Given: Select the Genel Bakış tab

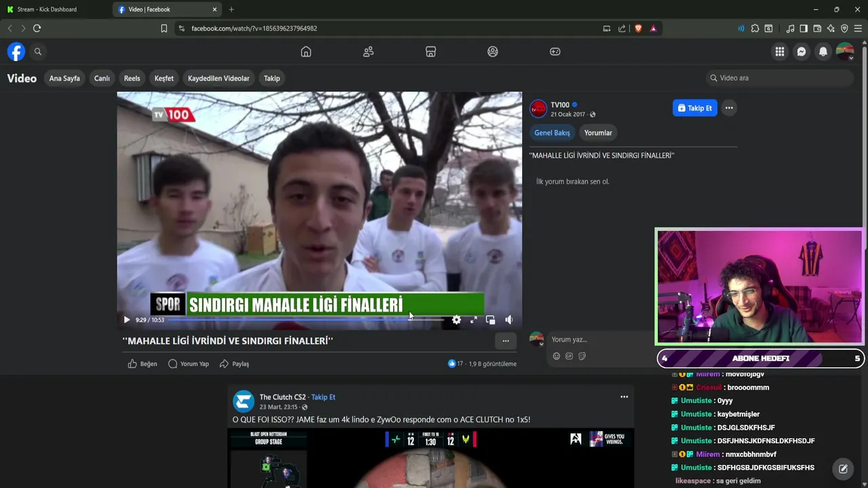Looking at the screenshot, I should pos(552,133).
